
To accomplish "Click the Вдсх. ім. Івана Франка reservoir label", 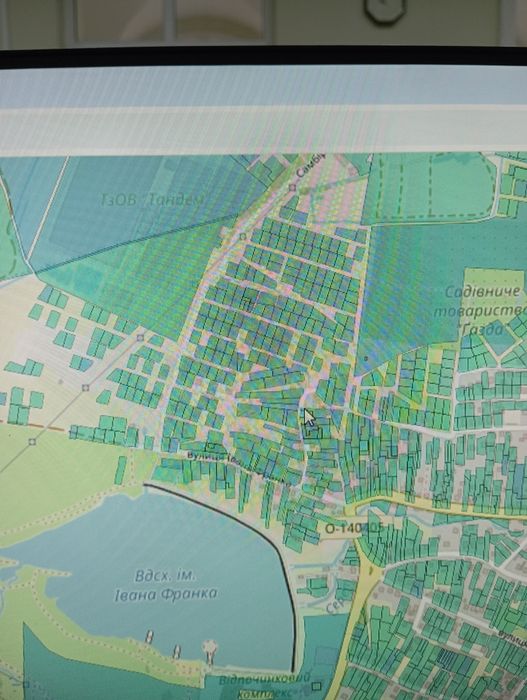I will (x=166, y=585).
